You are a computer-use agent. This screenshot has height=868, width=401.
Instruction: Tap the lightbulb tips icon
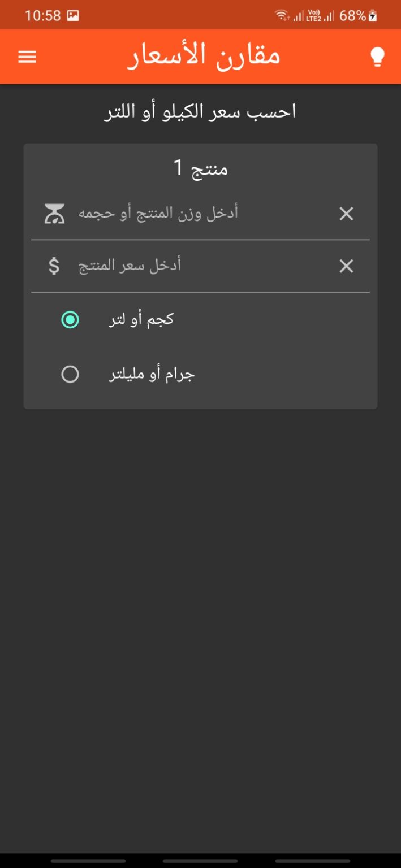[x=377, y=57]
